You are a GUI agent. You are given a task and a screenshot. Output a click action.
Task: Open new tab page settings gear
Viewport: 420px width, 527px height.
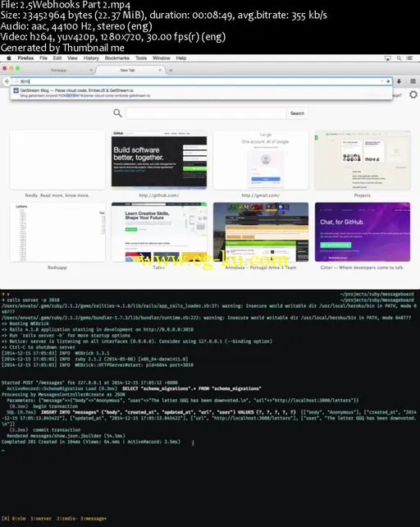413,94
